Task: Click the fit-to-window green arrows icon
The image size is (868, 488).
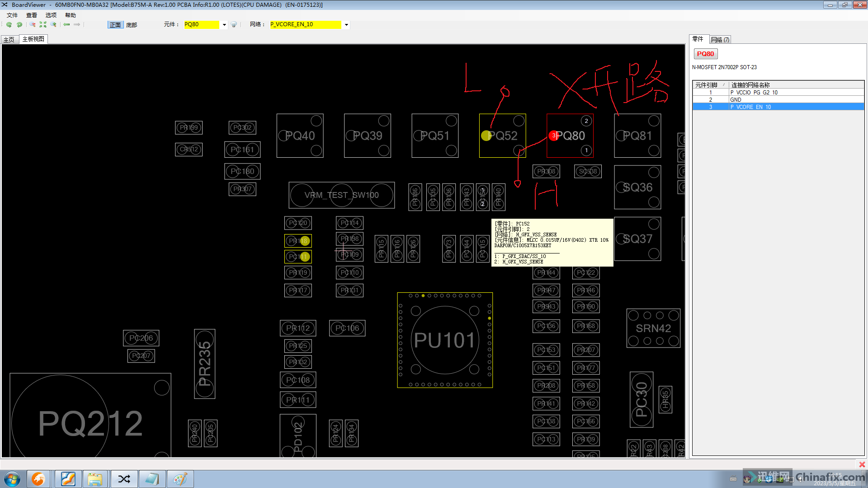Action: 43,24
